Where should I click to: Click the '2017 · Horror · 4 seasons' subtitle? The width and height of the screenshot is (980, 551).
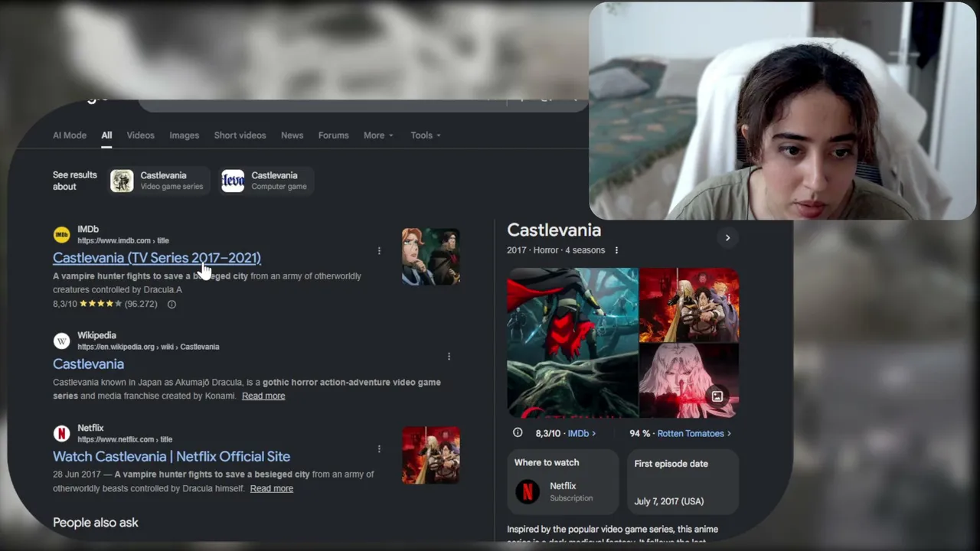click(556, 250)
